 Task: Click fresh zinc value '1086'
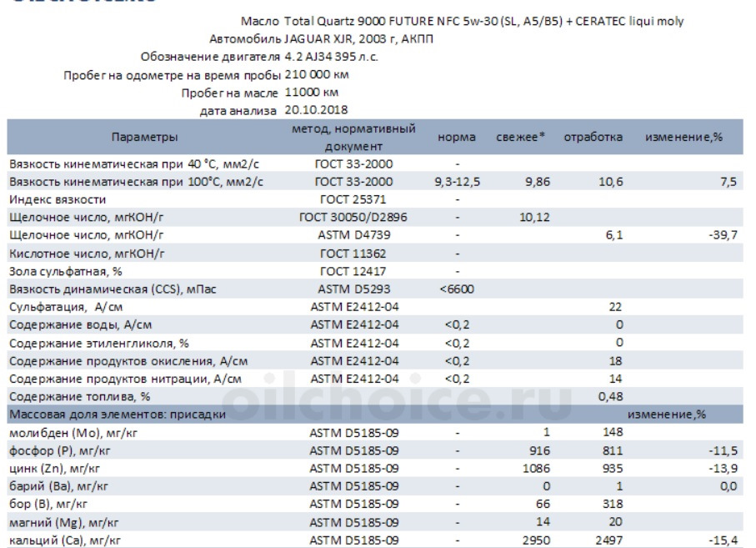point(536,469)
